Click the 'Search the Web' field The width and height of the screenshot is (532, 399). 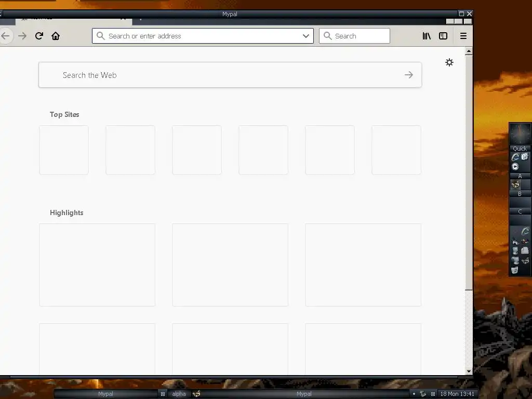click(230, 75)
